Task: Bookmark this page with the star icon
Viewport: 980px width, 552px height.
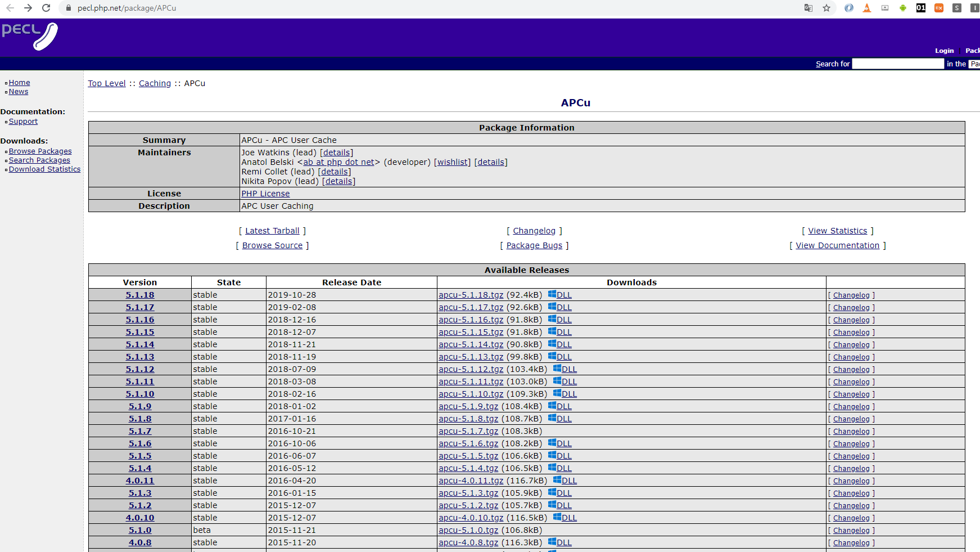Action: [827, 8]
